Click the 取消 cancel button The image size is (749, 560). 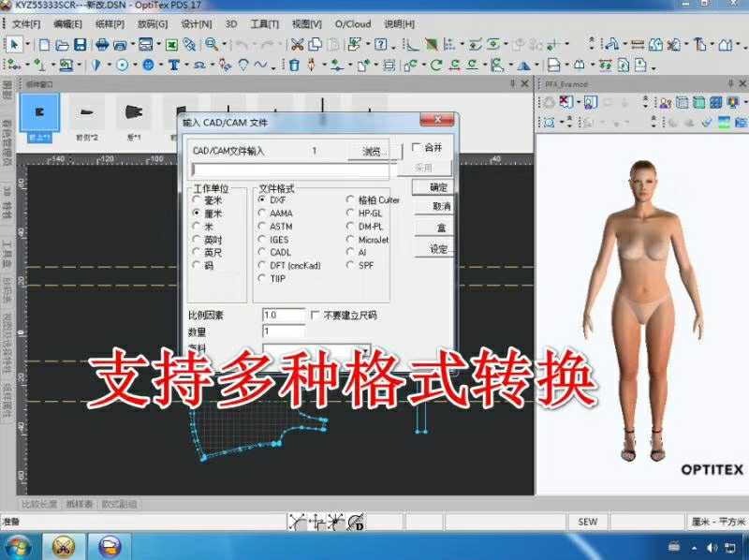tap(433, 206)
